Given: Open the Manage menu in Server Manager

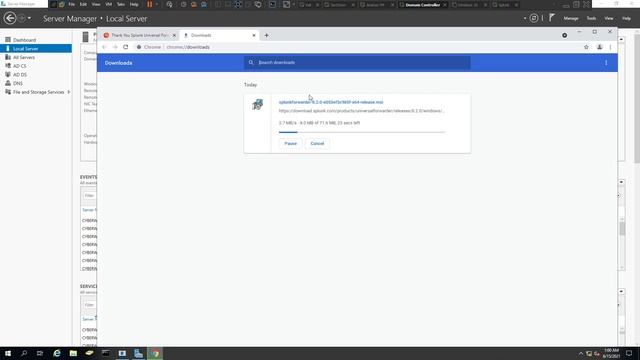Looking at the screenshot, I should click(x=571, y=18).
